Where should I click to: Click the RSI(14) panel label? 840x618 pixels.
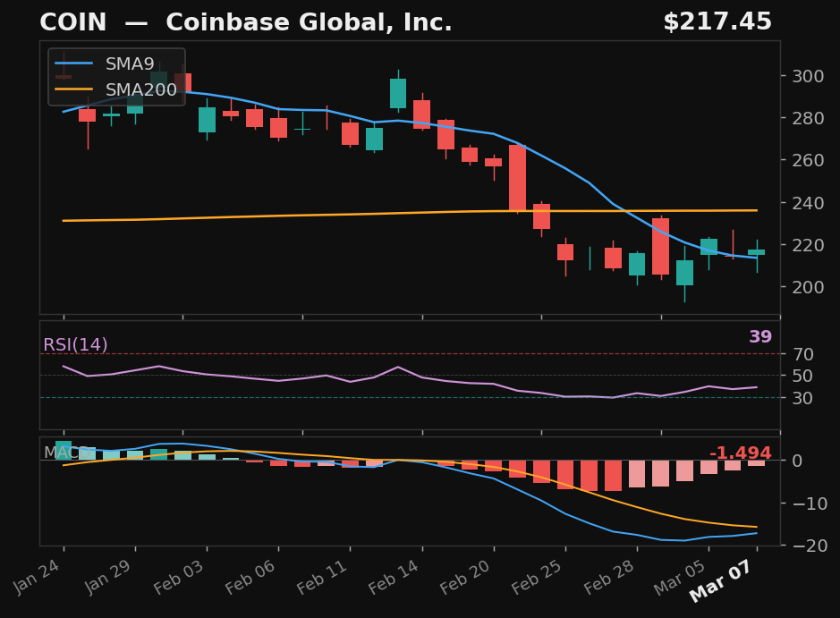75,344
